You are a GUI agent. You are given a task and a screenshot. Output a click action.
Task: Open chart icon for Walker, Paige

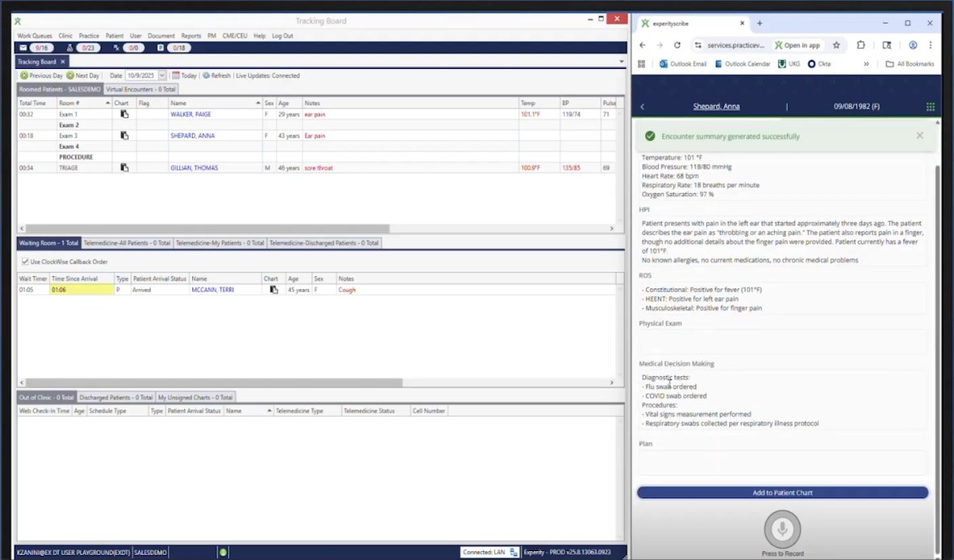(124, 114)
